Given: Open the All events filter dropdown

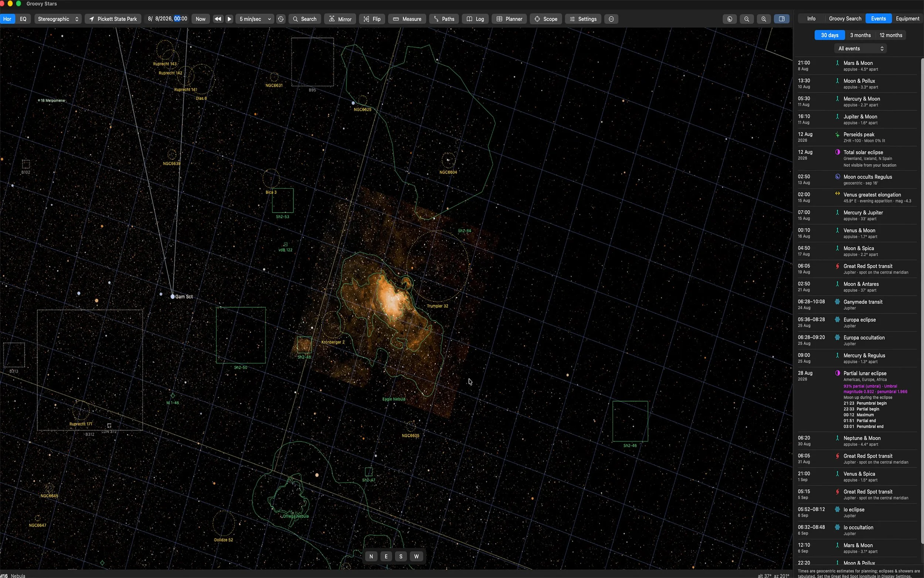Looking at the screenshot, I should click(860, 48).
